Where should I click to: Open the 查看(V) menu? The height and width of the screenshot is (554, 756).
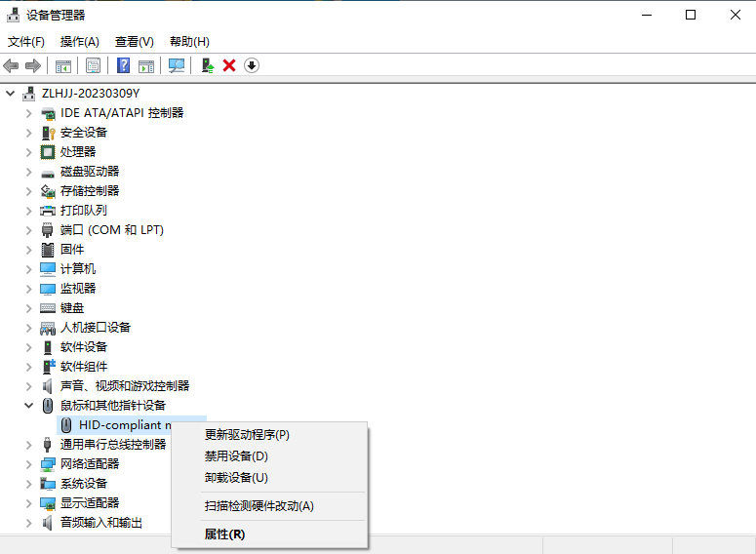tap(135, 42)
